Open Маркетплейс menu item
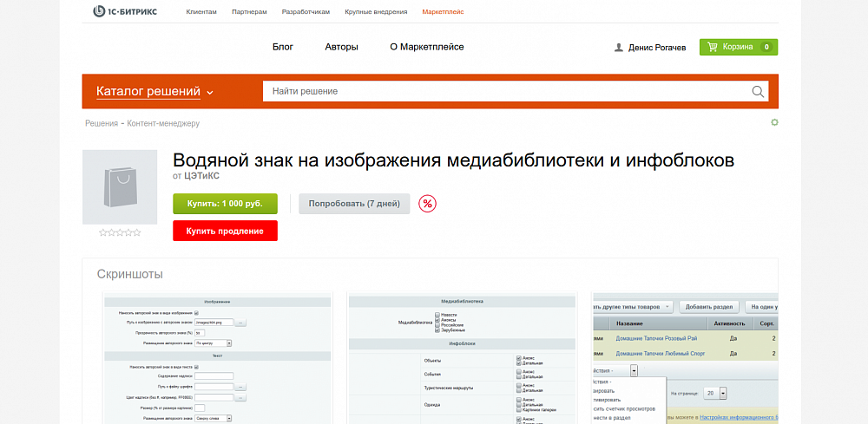This screenshot has height=424, width=868. pyautogui.click(x=443, y=11)
